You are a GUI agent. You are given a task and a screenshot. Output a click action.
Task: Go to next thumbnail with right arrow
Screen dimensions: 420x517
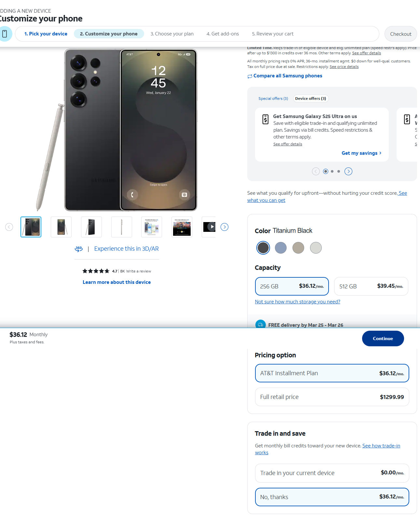coord(224,227)
